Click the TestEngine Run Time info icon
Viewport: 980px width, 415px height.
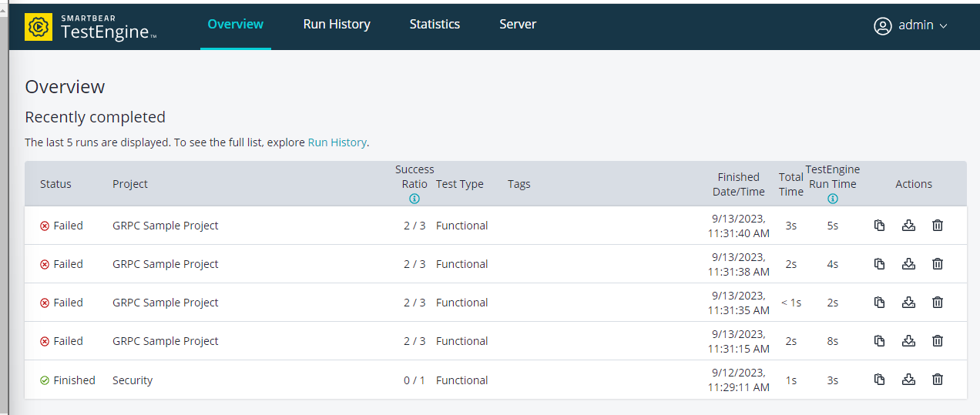click(x=833, y=199)
